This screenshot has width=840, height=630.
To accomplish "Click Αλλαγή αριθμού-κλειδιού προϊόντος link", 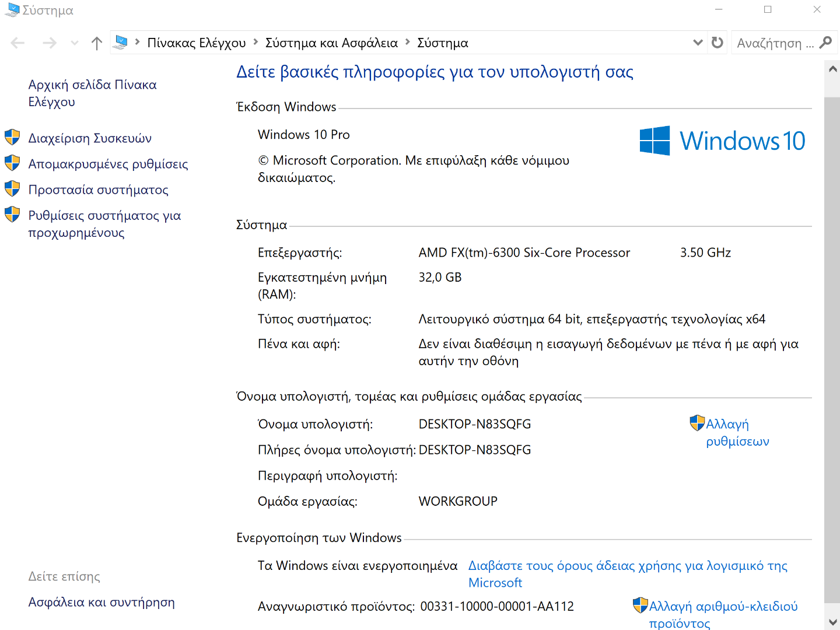I will pyautogui.click(x=723, y=614).
